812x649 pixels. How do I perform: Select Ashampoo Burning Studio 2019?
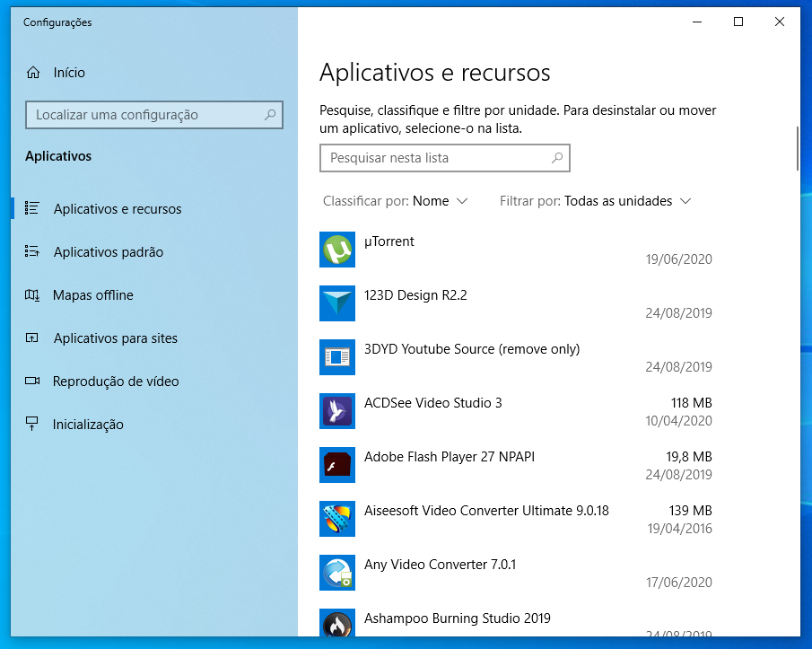458,618
